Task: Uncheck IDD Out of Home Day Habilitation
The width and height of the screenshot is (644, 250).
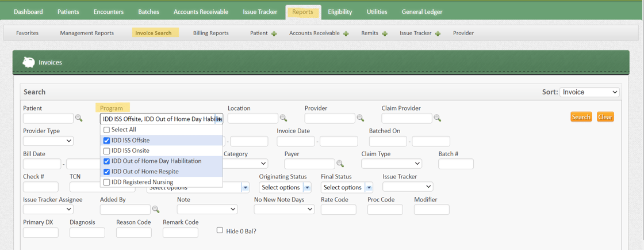Action: pyautogui.click(x=107, y=161)
